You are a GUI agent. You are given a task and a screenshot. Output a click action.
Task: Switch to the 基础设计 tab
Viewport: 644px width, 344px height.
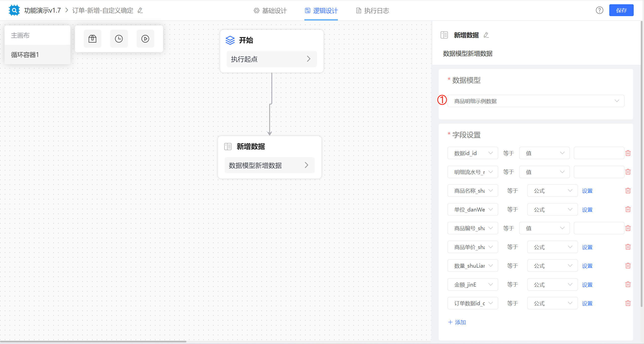(270, 11)
